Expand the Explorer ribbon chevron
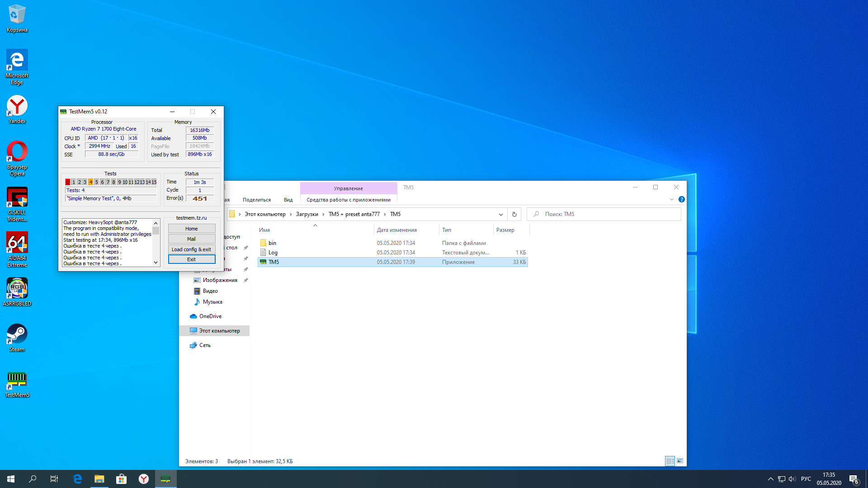 pos(672,199)
